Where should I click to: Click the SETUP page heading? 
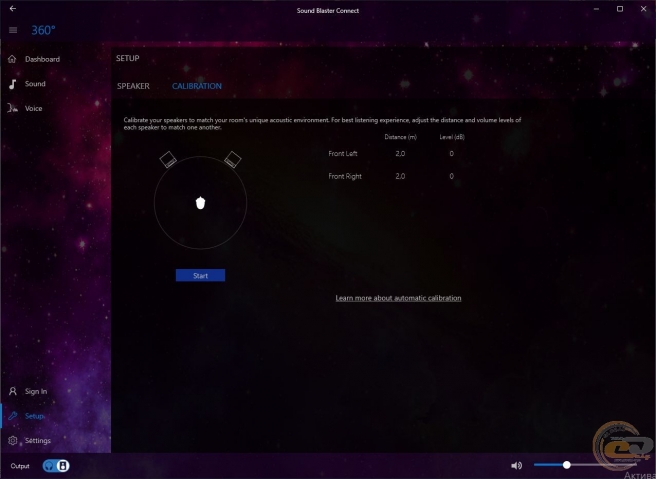(x=128, y=58)
